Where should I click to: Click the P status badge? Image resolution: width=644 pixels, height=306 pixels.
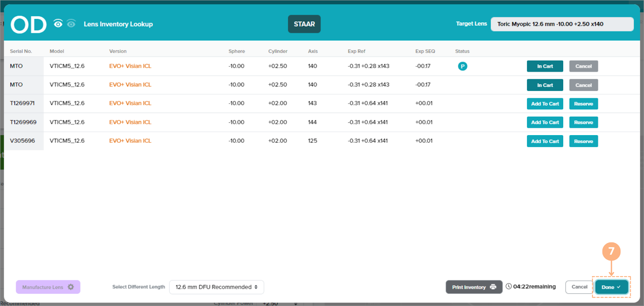pos(462,66)
